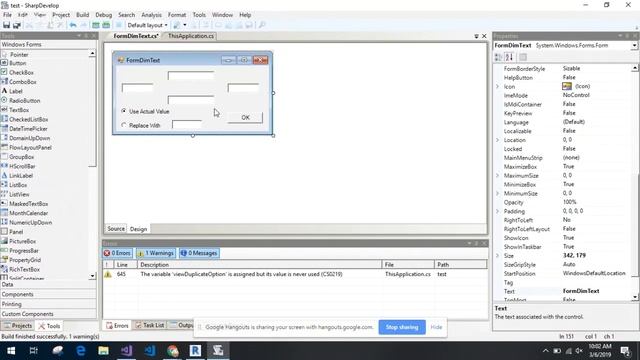Pick the GroupBox control in the toolbox
This screenshot has height=360, width=640.
(x=22, y=157)
